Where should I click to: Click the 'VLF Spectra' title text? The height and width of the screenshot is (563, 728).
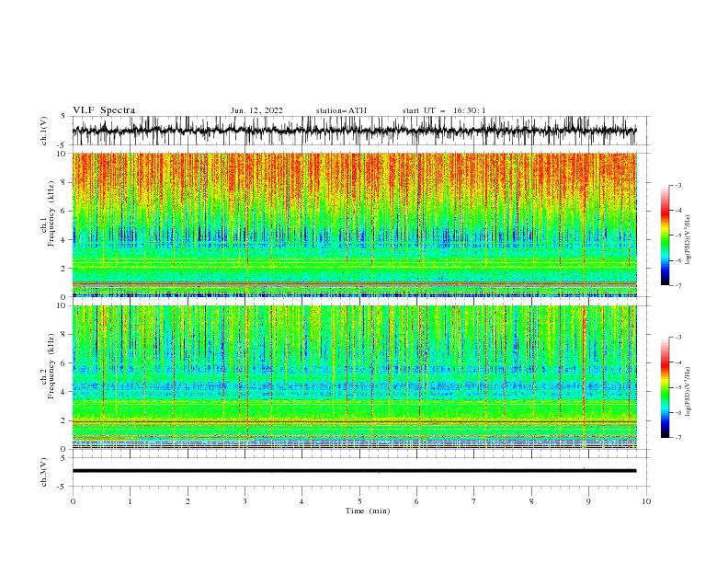(x=104, y=110)
